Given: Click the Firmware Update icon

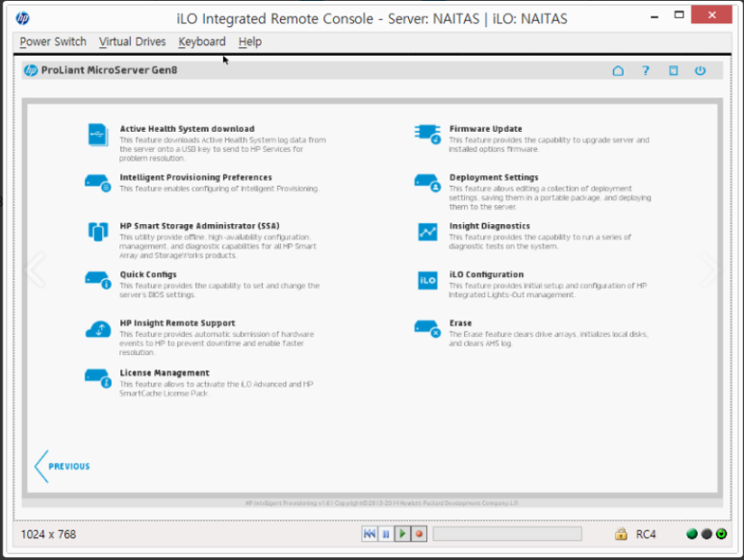Looking at the screenshot, I should tap(427, 135).
